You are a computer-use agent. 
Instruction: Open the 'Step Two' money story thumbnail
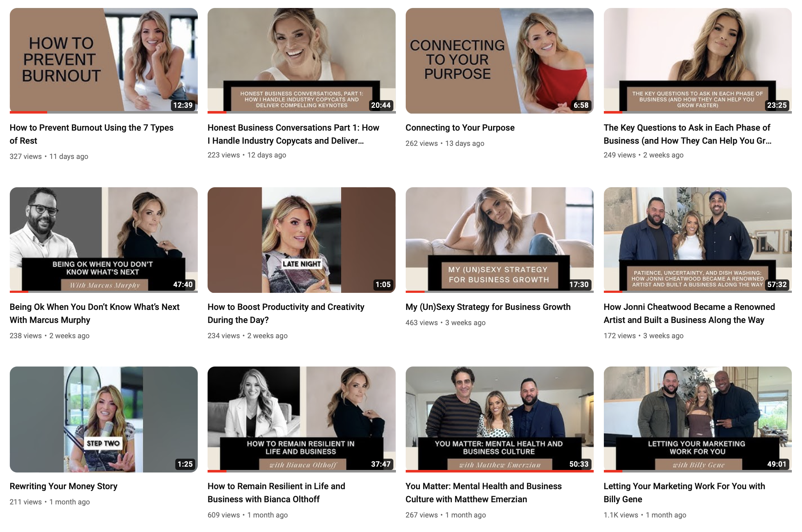[x=103, y=419]
